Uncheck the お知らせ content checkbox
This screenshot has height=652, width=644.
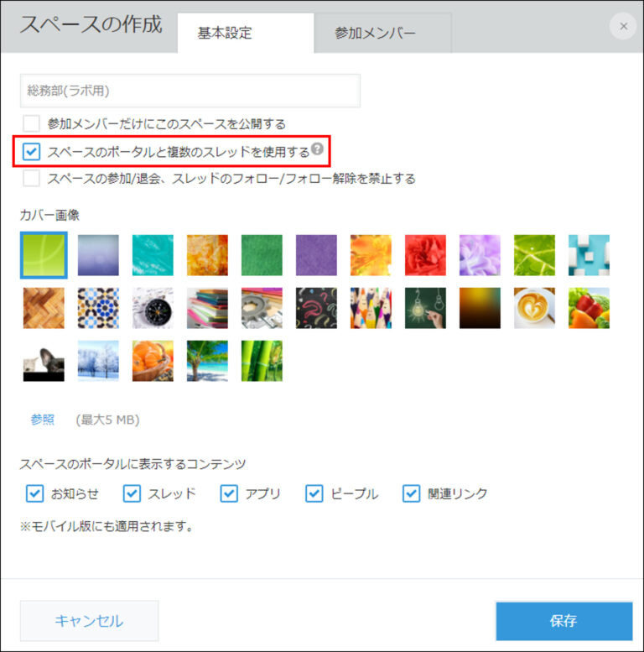click(x=34, y=493)
